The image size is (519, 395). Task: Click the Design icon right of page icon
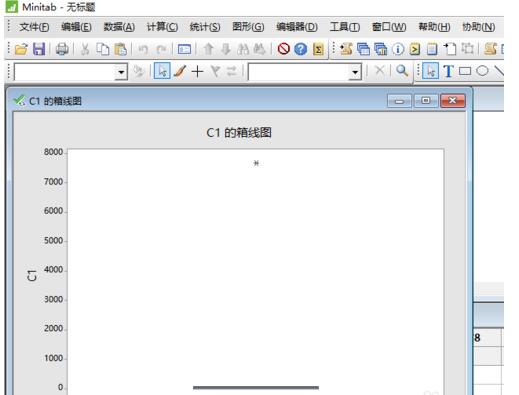pos(467,49)
